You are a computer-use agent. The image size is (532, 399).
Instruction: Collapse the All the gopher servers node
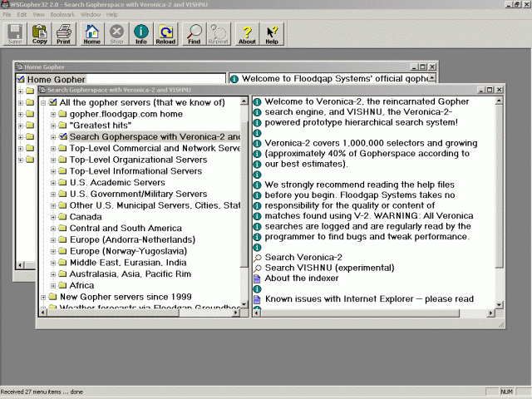(x=43, y=102)
